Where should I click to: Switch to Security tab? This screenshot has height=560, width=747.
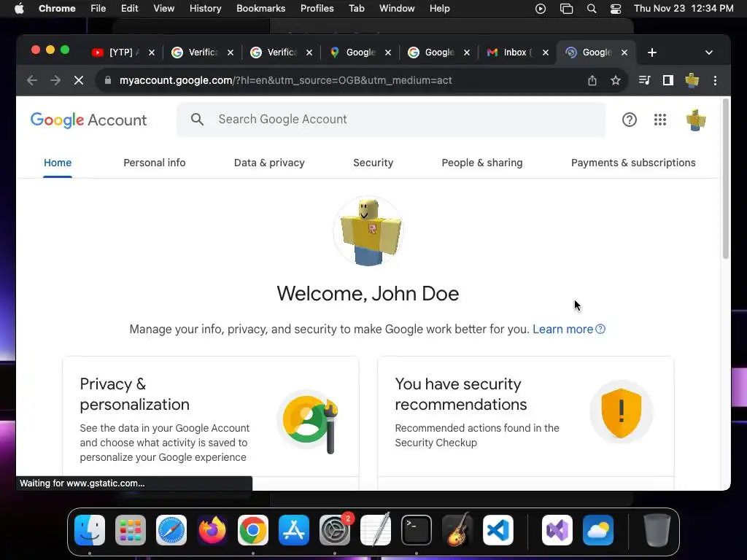373,163
